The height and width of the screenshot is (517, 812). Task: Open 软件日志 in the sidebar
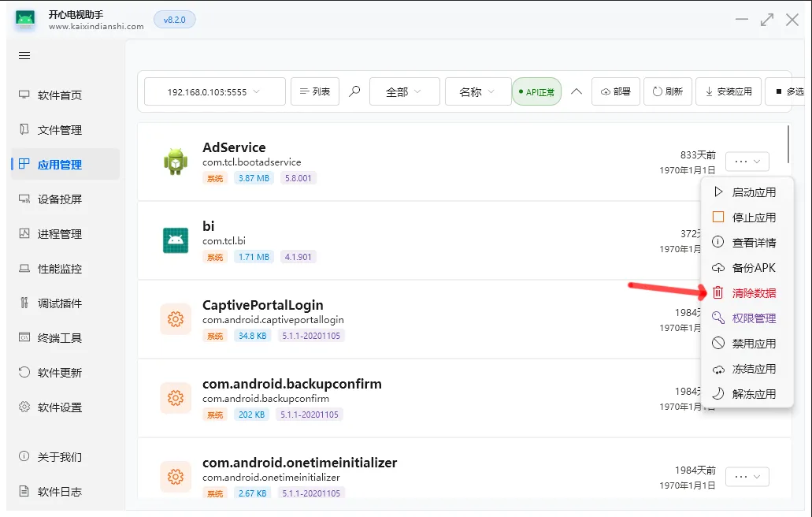[65, 492]
